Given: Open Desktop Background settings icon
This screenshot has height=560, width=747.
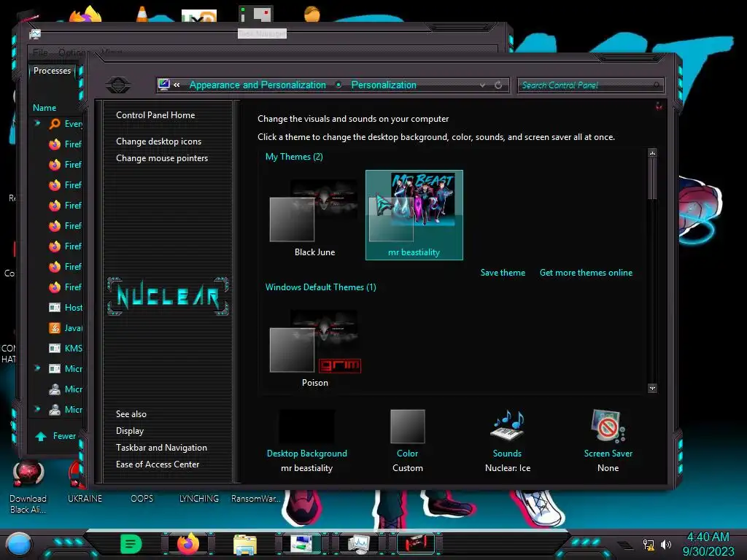Looking at the screenshot, I should 307,427.
